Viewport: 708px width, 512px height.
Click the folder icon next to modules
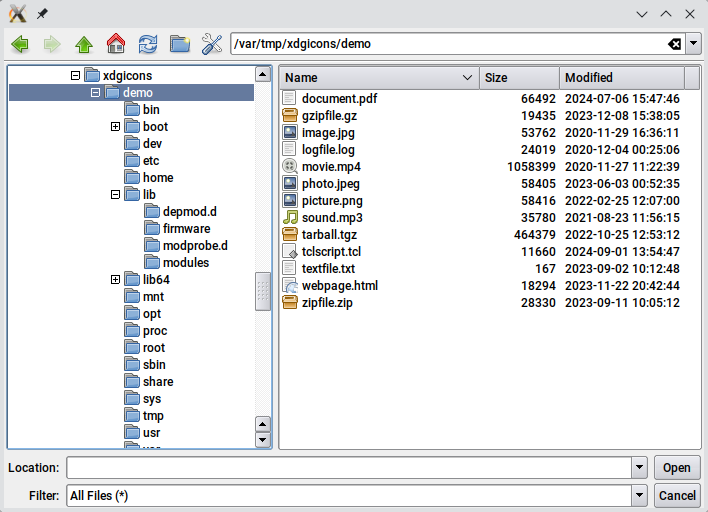coord(152,262)
